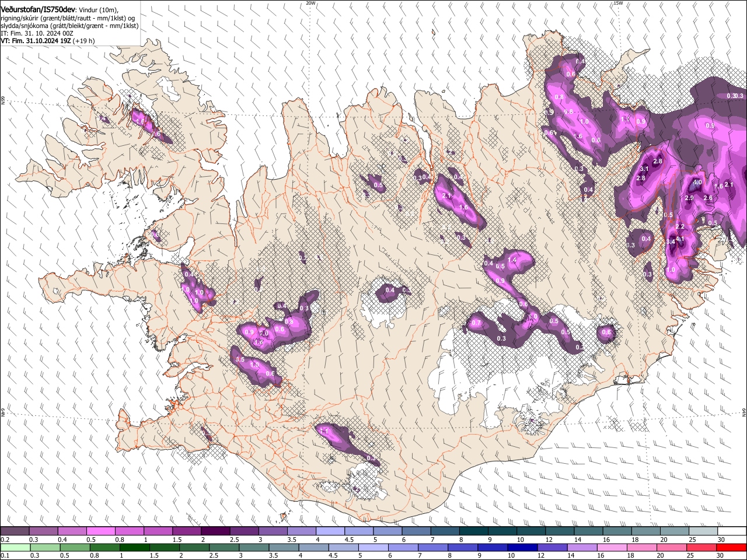The image size is (747, 560).
Task: Pick the crimson 25–30 rain legend swatch
Action: click(701, 547)
